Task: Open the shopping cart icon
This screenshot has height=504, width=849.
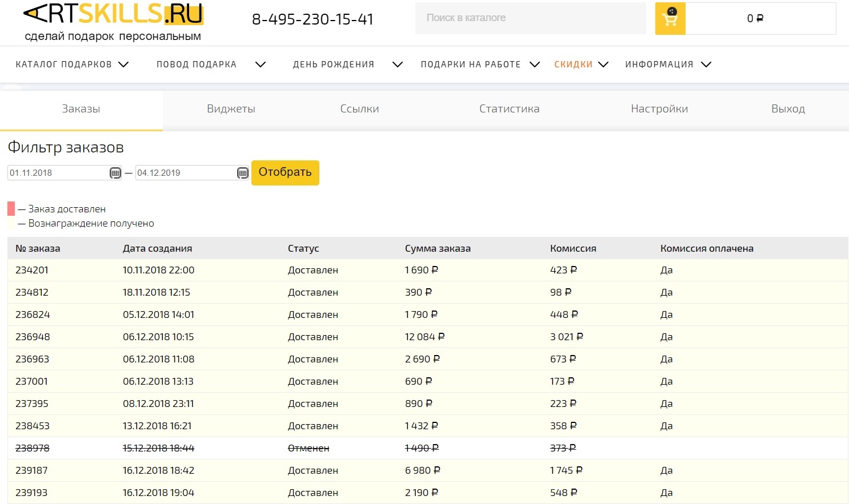Action: [670, 18]
